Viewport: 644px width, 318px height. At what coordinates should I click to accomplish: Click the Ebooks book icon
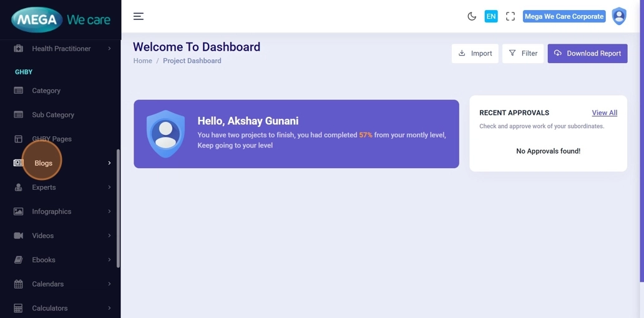click(x=18, y=260)
